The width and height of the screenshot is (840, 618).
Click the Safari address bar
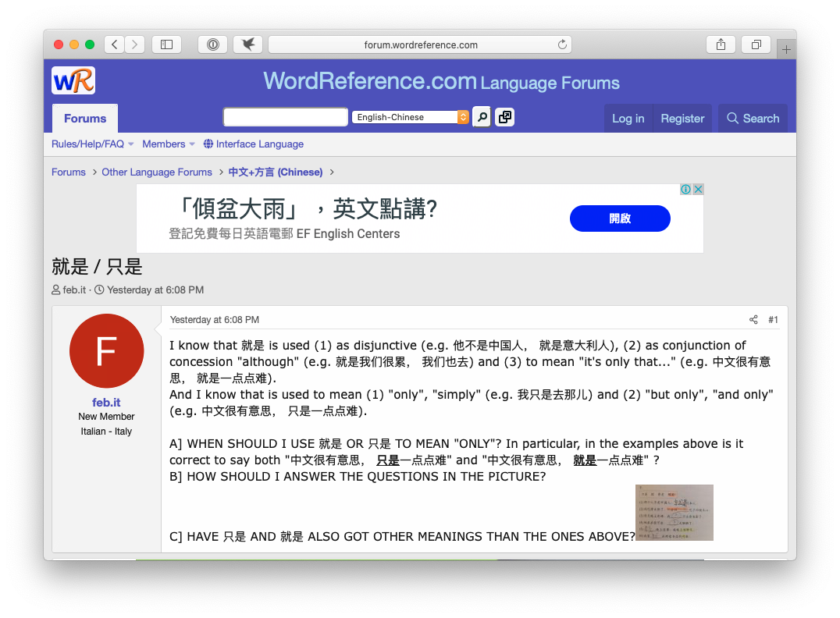point(420,44)
